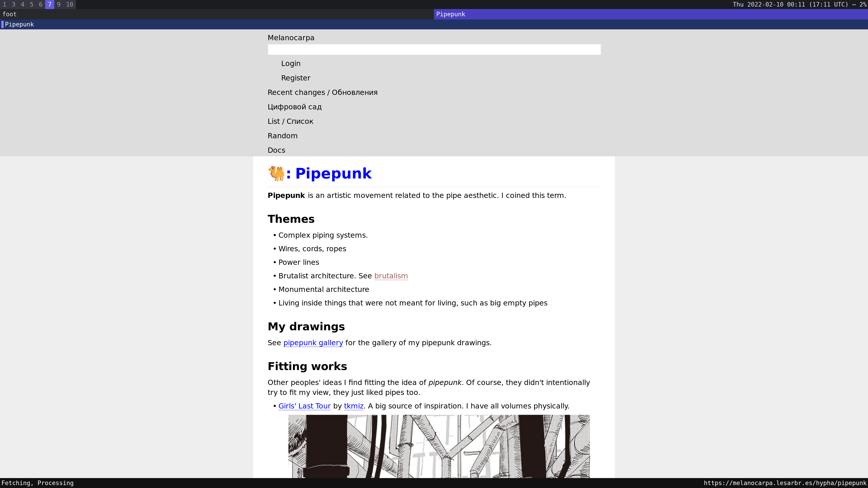868x488 pixels.
Task: Open the Register link
Action: tap(295, 78)
